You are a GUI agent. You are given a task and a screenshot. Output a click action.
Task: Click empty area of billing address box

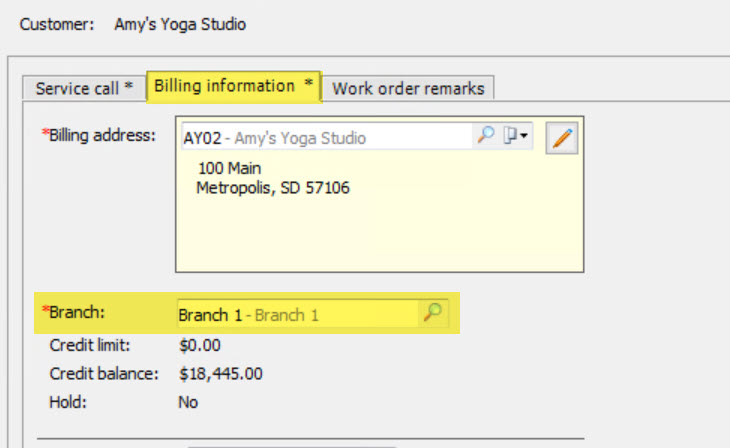click(x=379, y=233)
